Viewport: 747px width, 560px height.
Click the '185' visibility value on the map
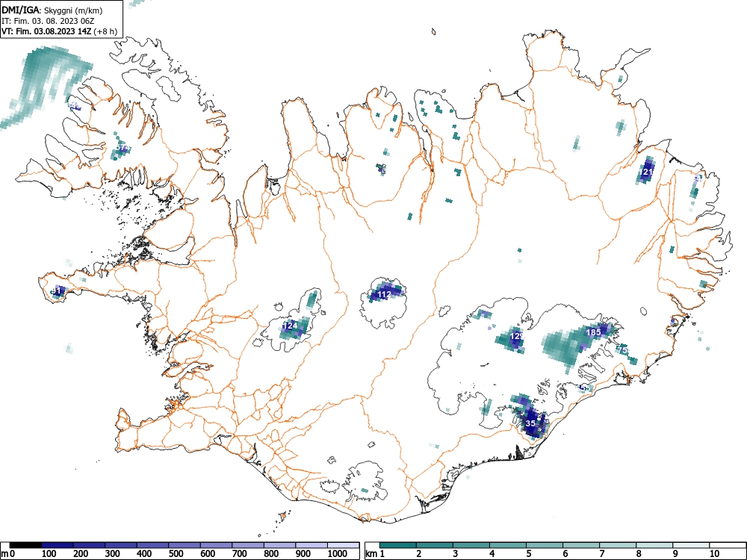(x=593, y=332)
